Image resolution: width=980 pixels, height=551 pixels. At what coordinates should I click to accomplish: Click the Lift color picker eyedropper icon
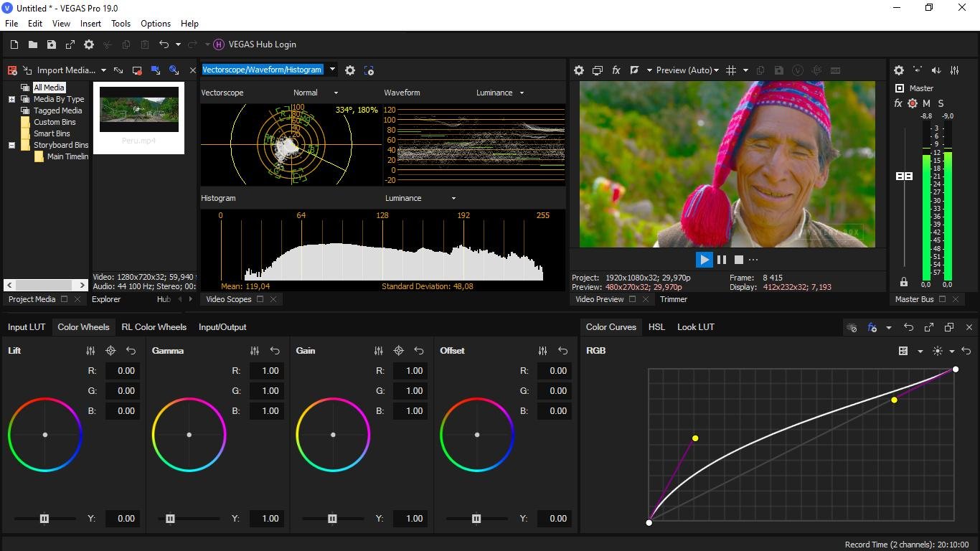[x=110, y=351]
